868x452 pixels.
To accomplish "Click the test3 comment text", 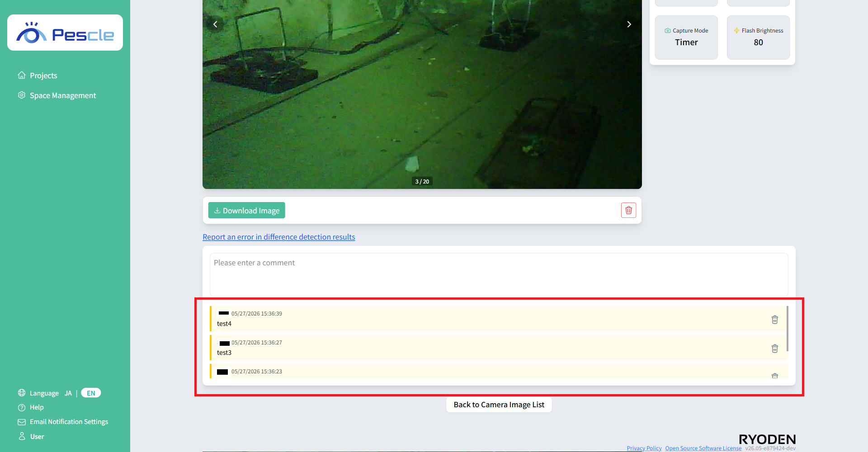I will [224, 353].
